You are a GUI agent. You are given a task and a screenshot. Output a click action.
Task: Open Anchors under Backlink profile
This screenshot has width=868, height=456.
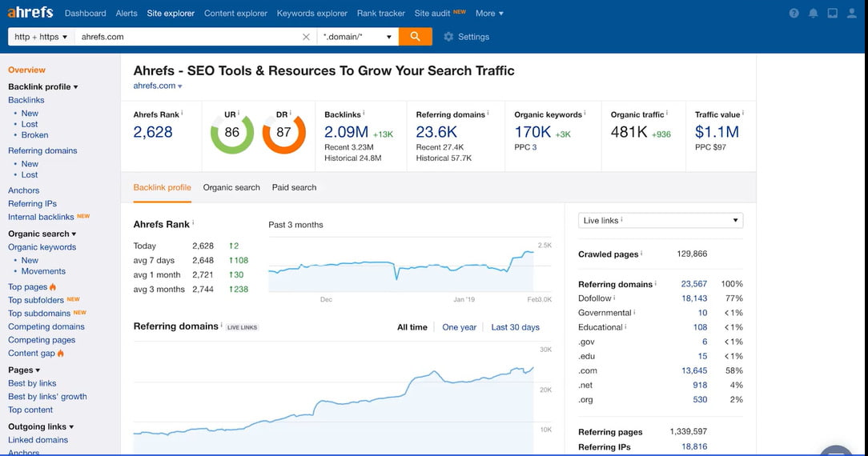[x=23, y=190]
